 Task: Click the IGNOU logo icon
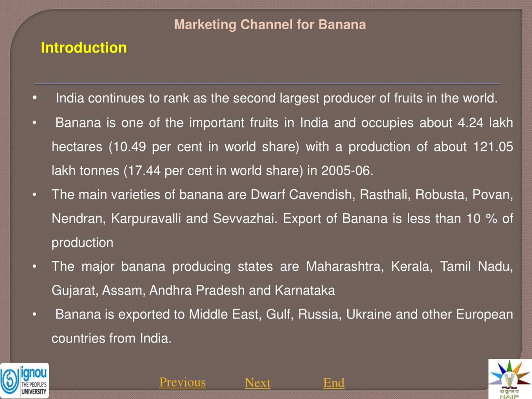24,381
